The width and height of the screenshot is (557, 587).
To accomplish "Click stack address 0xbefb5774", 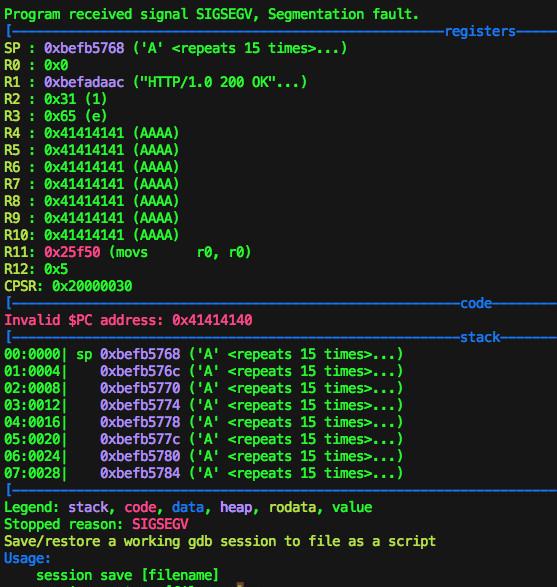I will [x=140, y=405].
